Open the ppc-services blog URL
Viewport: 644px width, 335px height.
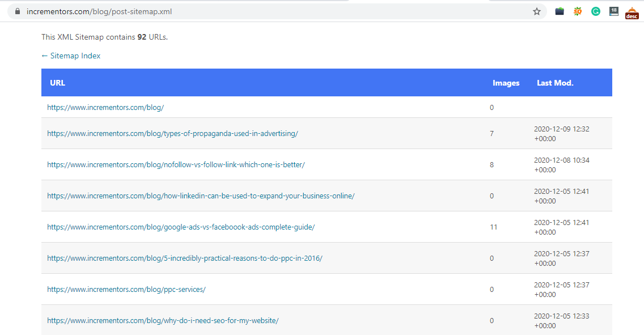126,290
